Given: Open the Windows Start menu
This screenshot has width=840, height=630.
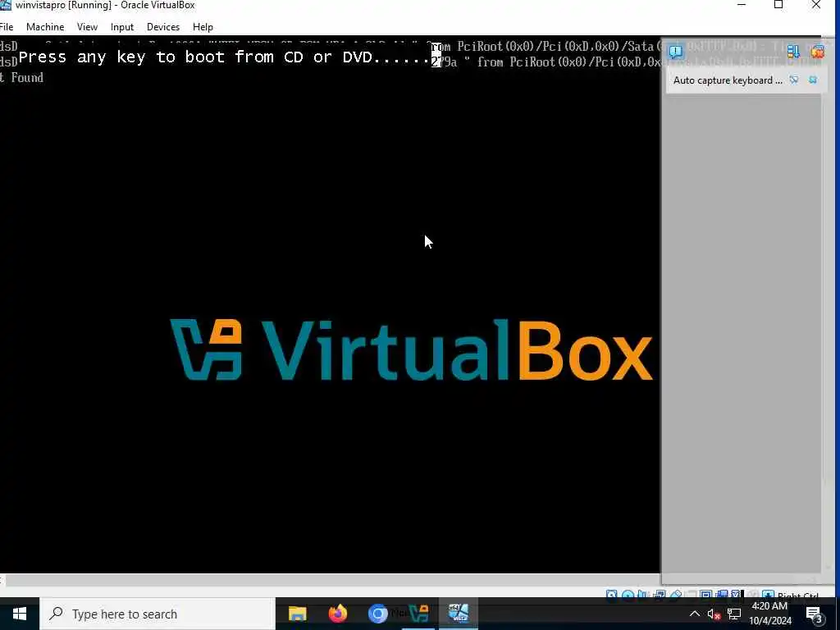Looking at the screenshot, I should [20, 614].
